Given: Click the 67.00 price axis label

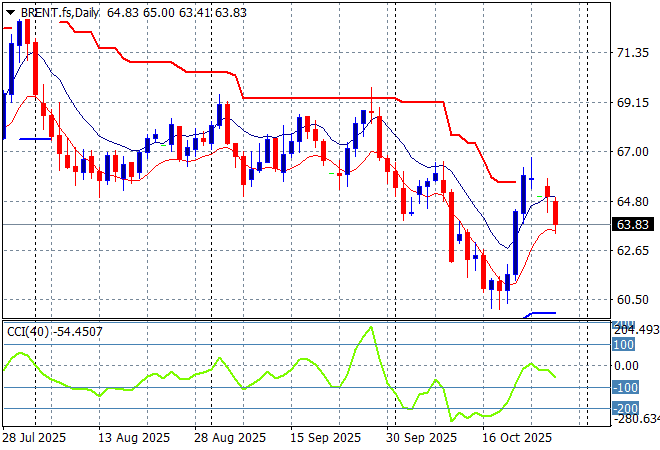Looking at the screenshot, I should (633, 152).
